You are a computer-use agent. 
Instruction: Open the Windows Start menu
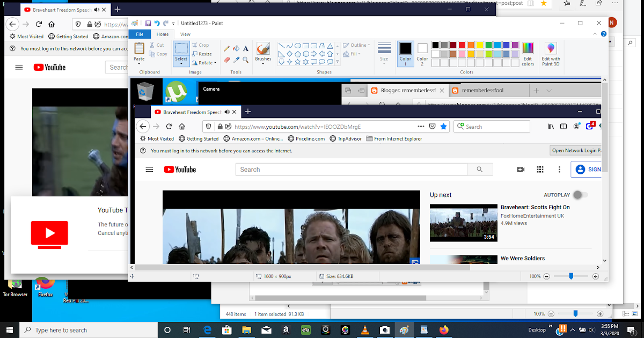(10, 330)
